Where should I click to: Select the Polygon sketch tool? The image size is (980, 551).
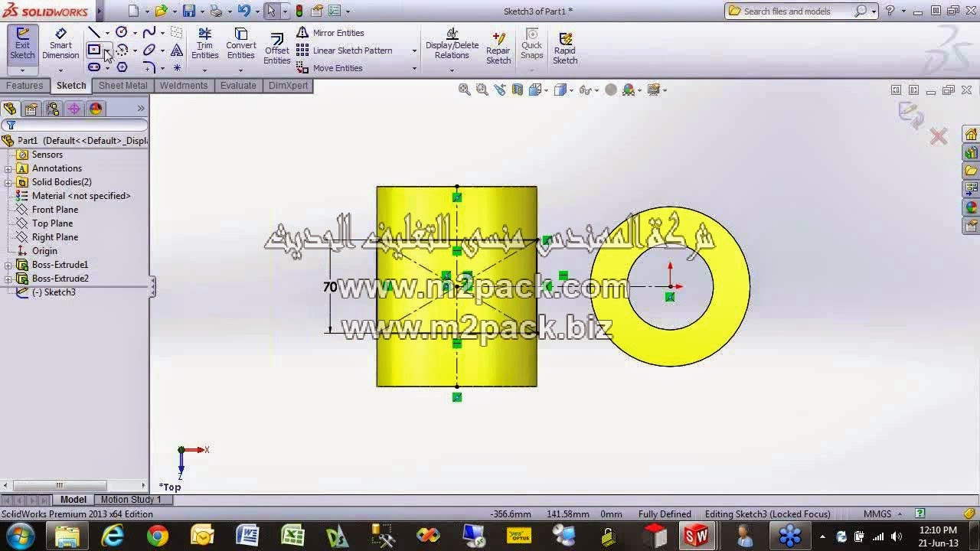[x=122, y=67]
